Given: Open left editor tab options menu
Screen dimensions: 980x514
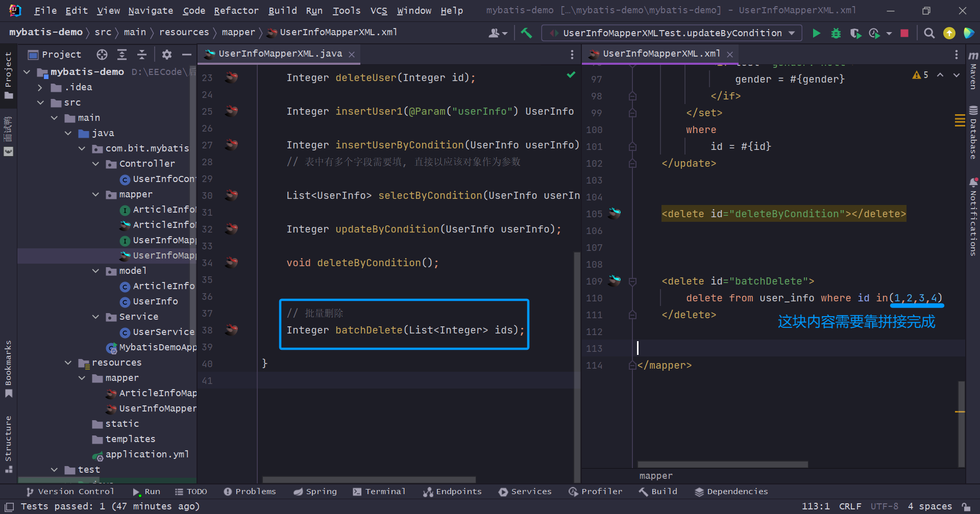Looking at the screenshot, I should coord(572,54).
